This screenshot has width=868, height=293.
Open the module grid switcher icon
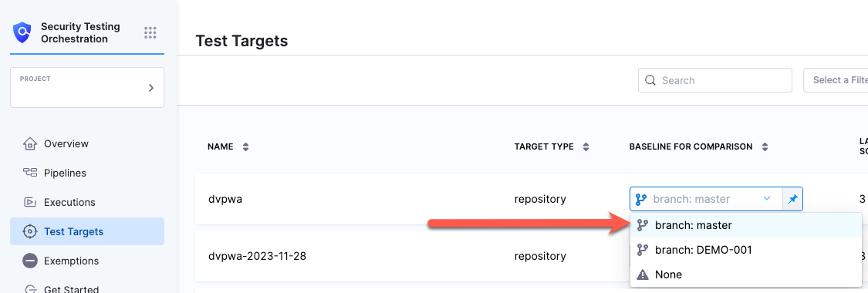(150, 32)
